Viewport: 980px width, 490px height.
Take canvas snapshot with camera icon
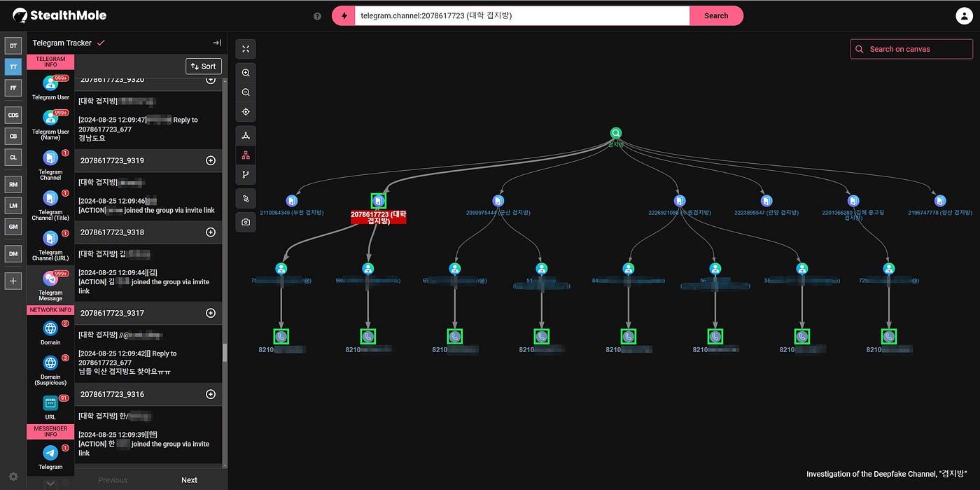coord(246,222)
